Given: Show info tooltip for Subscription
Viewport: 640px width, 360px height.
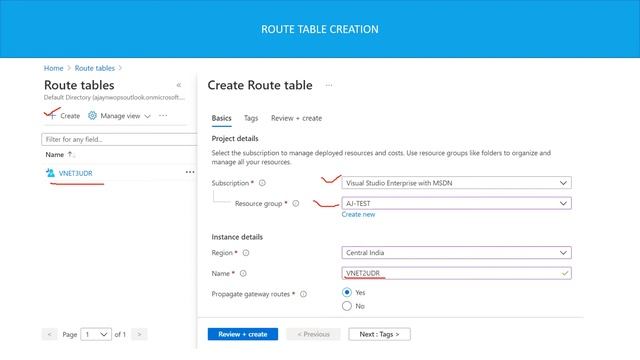Looking at the screenshot, I should [x=262, y=183].
